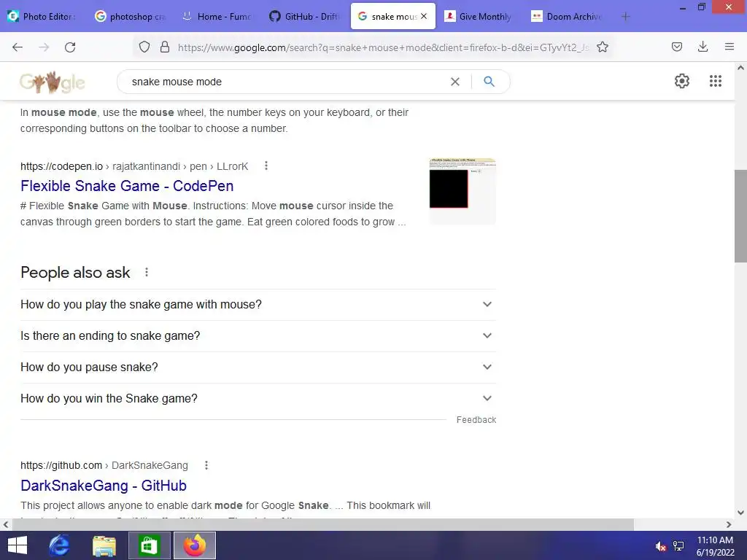This screenshot has width=747, height=560.
Task: Click the 'People also ask' heading
Action: click(75, 273)
